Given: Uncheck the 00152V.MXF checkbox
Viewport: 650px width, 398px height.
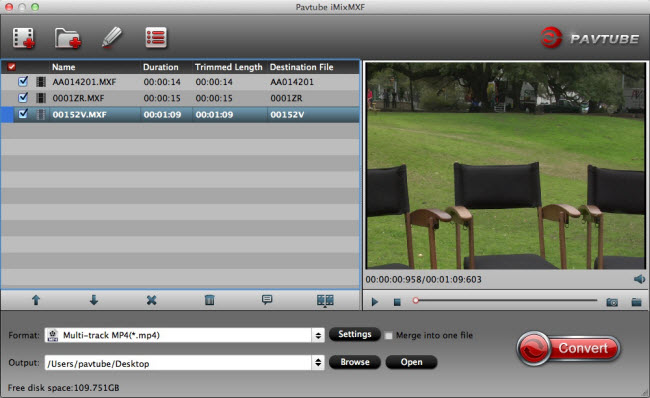Looking at the screenshot, I should pos(23,114).
